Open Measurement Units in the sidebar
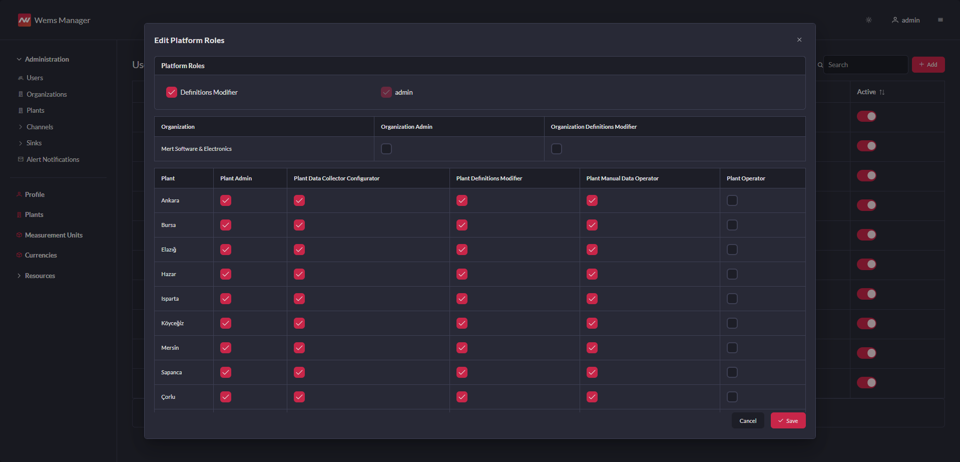Viewport: 960px width, 462px height. coord(53,235)
